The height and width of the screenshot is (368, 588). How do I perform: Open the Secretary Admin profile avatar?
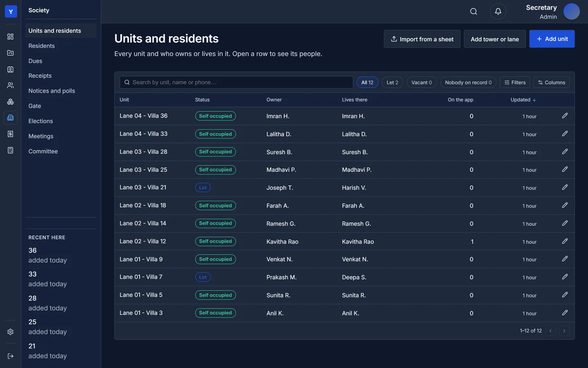pos(572,11)
